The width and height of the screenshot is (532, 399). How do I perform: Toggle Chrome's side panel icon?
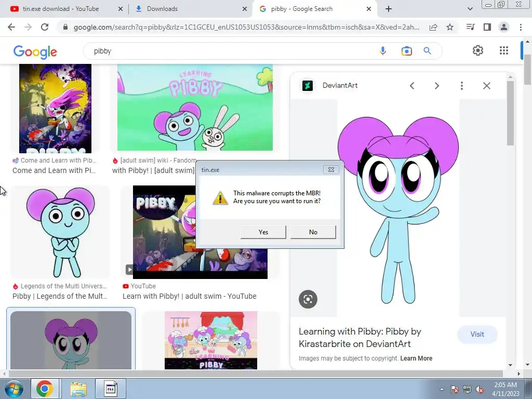487,27
